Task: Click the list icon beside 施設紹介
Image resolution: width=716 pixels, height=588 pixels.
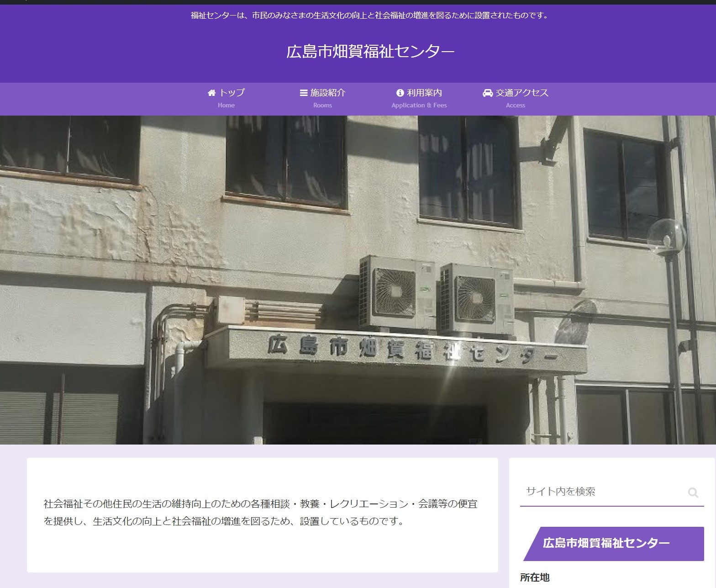Action: [303, 93]
